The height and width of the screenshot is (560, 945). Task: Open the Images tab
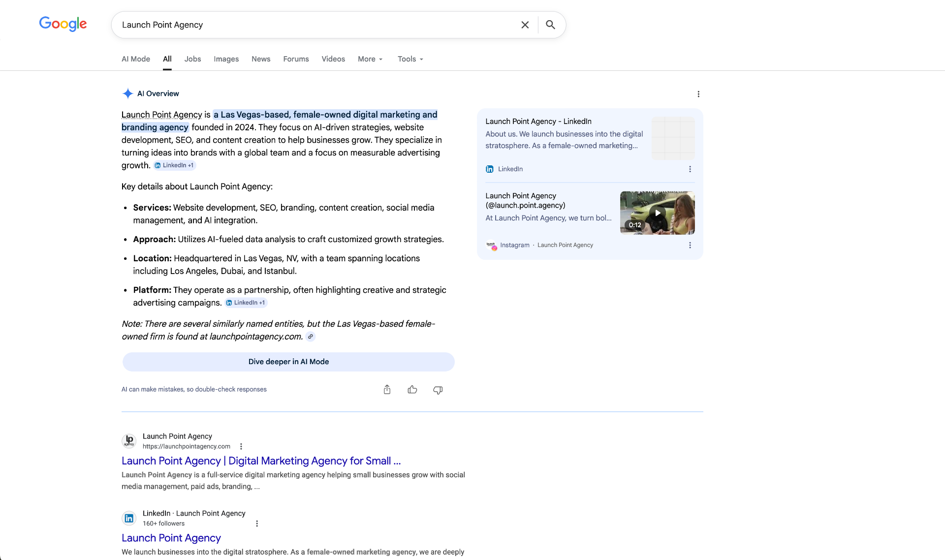[226, 59]
